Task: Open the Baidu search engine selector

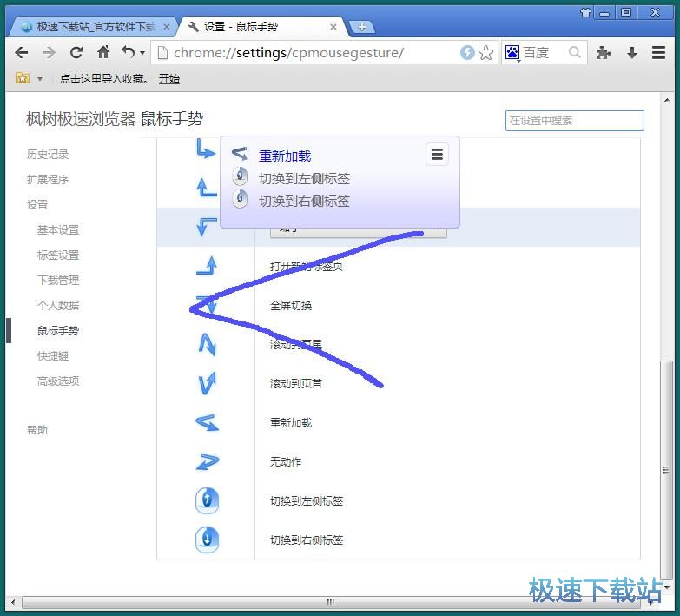Action: pos(512,53)
